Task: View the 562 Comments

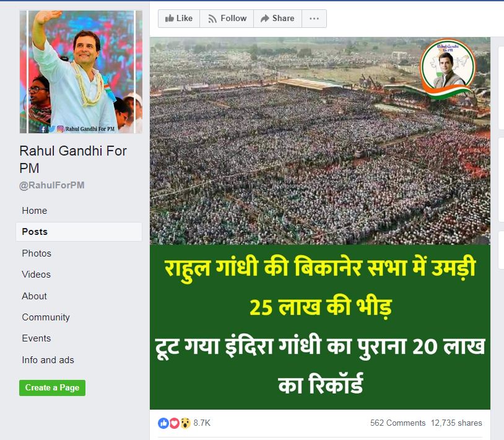Action: [398, 423]
